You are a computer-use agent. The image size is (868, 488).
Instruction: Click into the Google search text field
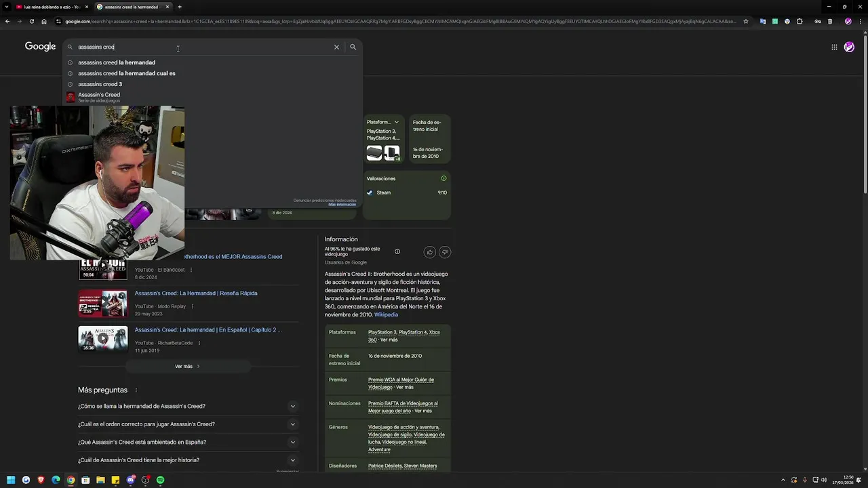click(203, 47)
